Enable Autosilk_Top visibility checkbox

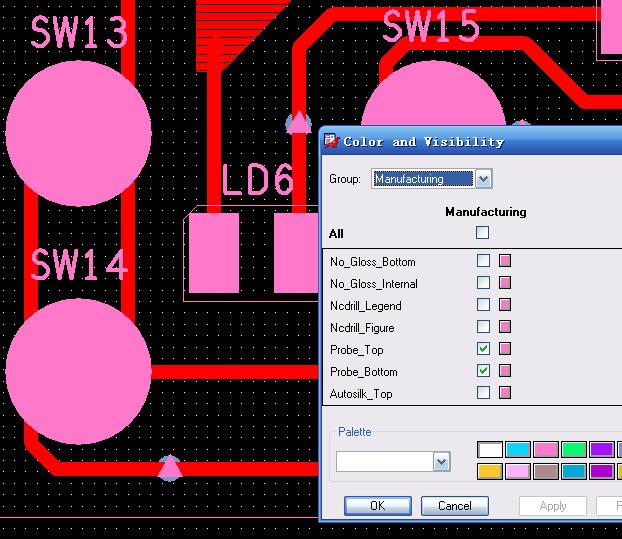pos(483,393)
